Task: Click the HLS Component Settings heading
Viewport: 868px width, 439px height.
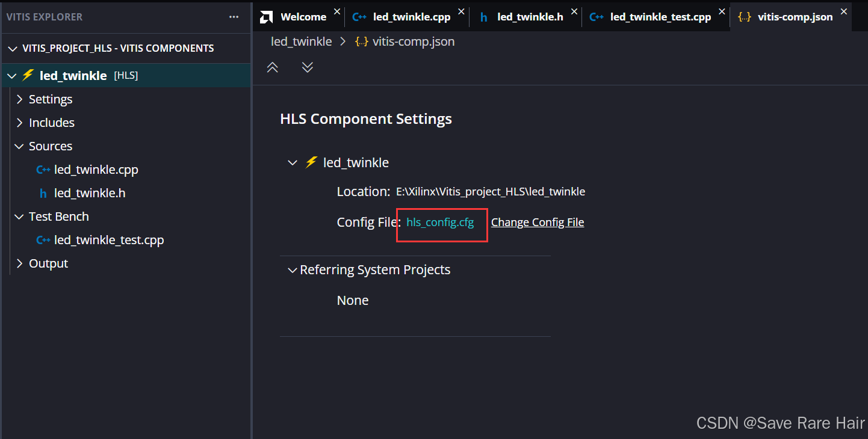Action: click(x=366, y=119)
